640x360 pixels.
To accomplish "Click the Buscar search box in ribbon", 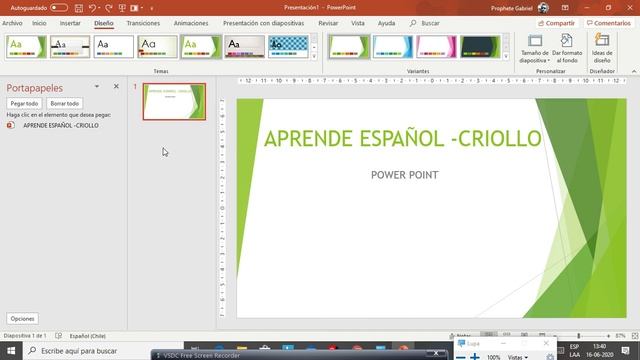I will 425,23.
